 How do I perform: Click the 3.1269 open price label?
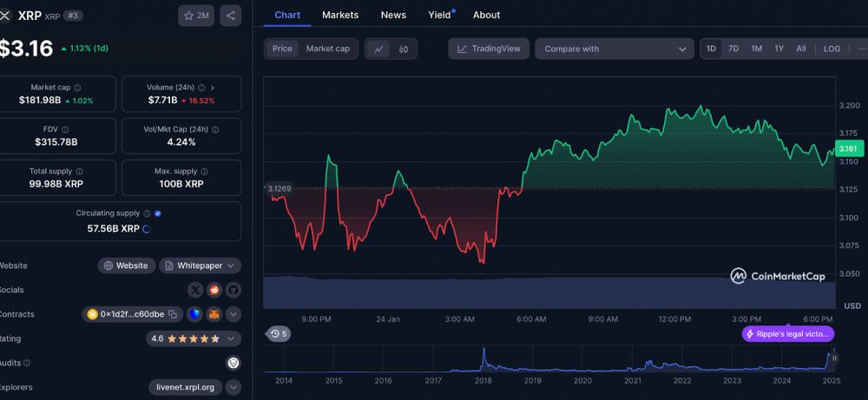pyautogui.click(x=279, y=188)
